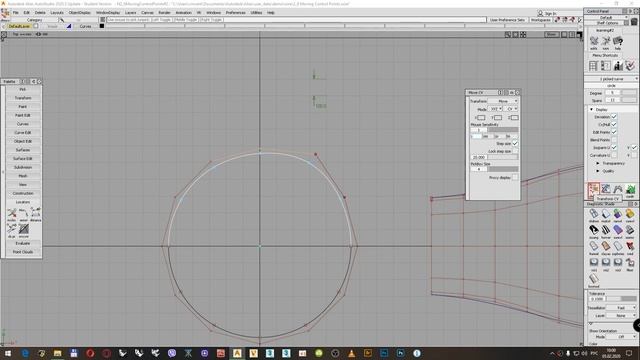Click the help icon in learning shelf
This screenshot has height=360, width=640.
click(618, 42)
